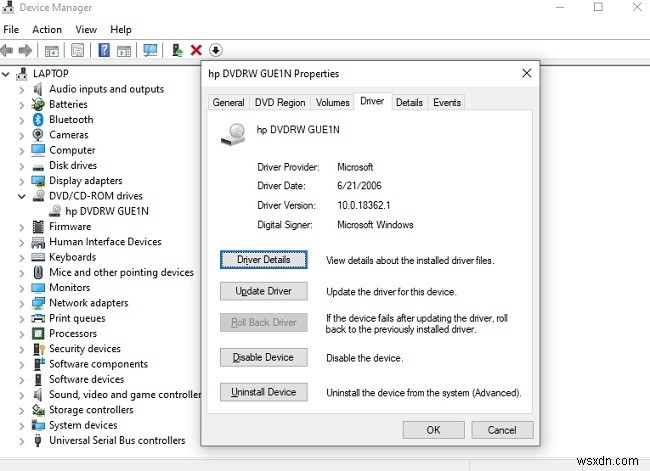This screenshot has width=650, height=471.
Task: Click the Computer monitor icon in tree
Action: coord(38,150)
